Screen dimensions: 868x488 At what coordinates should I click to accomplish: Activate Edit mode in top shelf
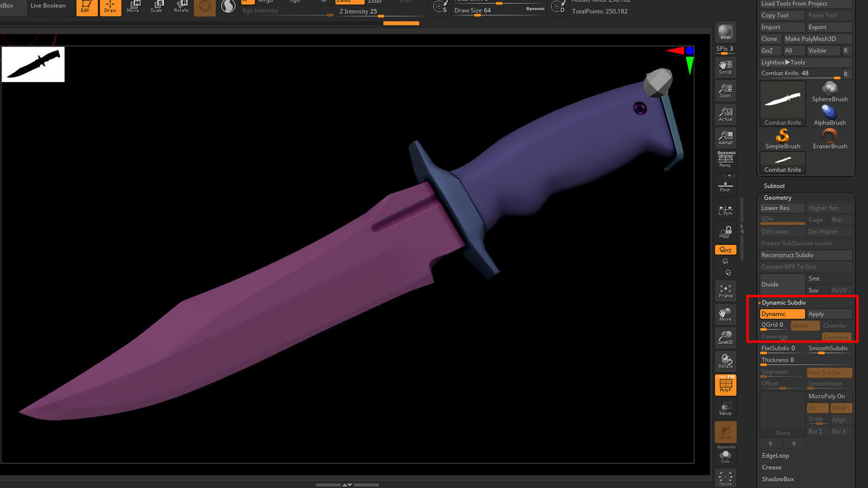pos(87,7)
